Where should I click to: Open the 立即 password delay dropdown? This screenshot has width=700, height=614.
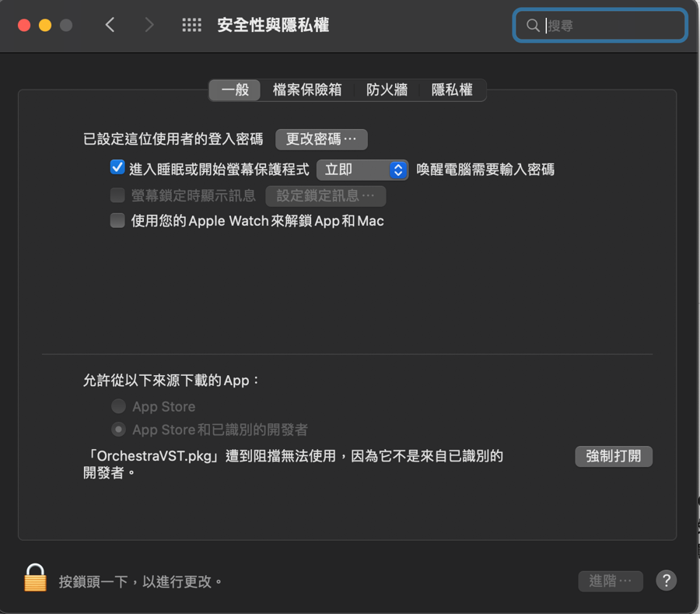coord(362,170)
